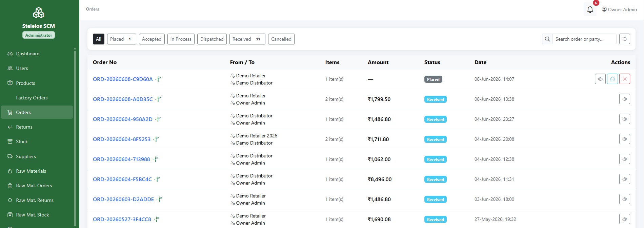
Task: Open order link ORD-20260604-F5BC4C
Action: coord(122,179)
